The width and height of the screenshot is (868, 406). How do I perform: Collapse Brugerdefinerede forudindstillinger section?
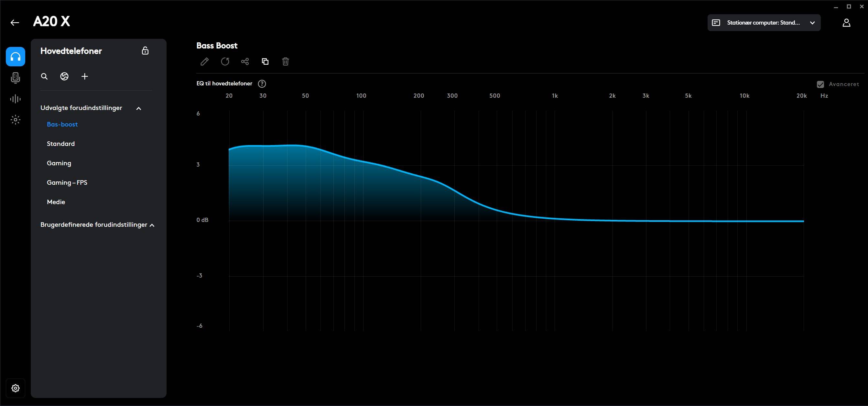[x=152, y=225]
